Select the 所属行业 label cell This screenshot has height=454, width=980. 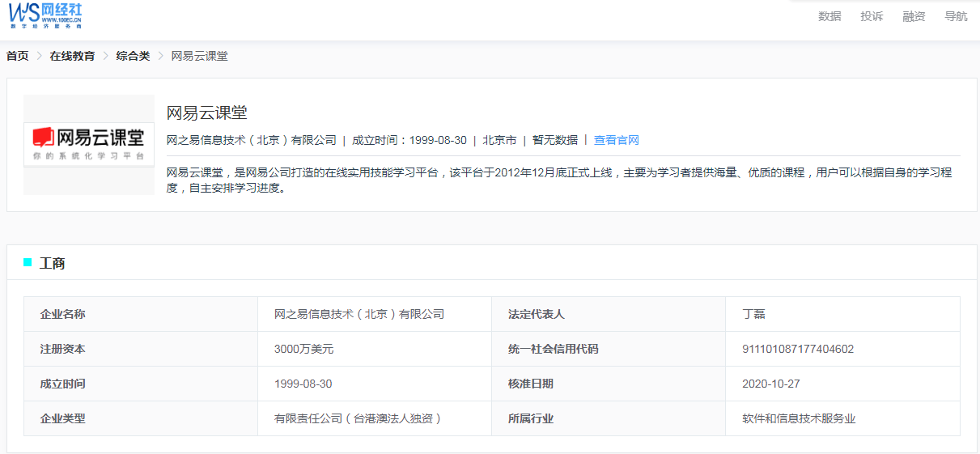pos(609,418)
